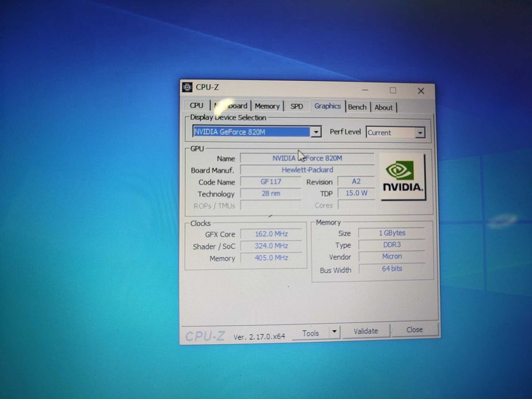Select the GF117 code name value

coord(271,182)
